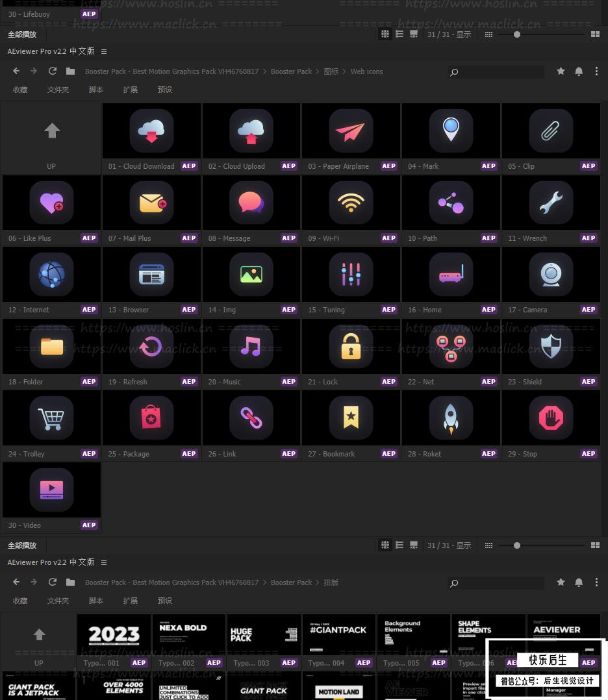Switch to 脚本 tab in Web icons panel
This screenshot has width=608, height=700.
click(x=96, y=90)
